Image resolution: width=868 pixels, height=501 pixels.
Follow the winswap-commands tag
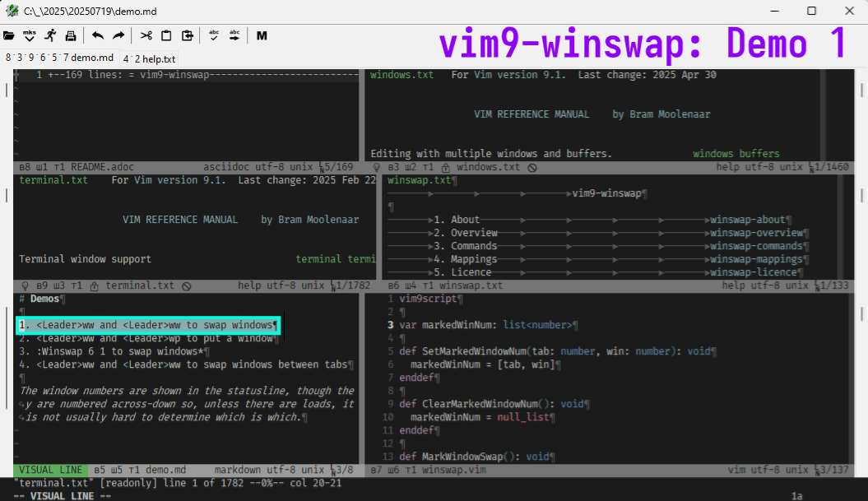(x=757, y=246)
